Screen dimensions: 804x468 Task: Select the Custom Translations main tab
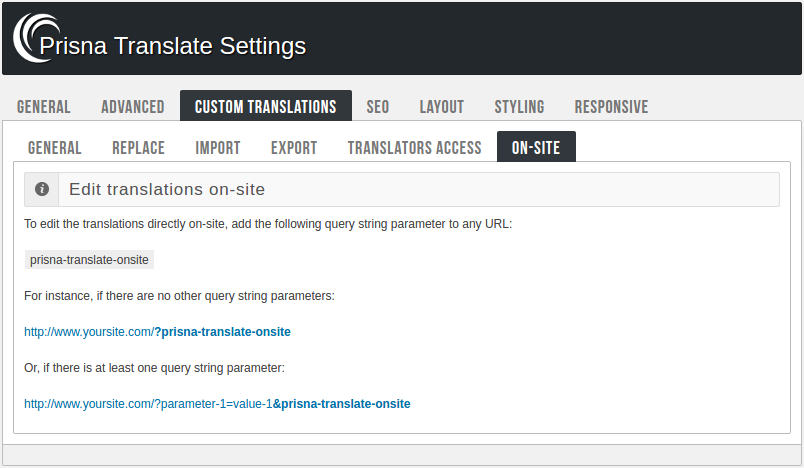click(x=265, y=107)
